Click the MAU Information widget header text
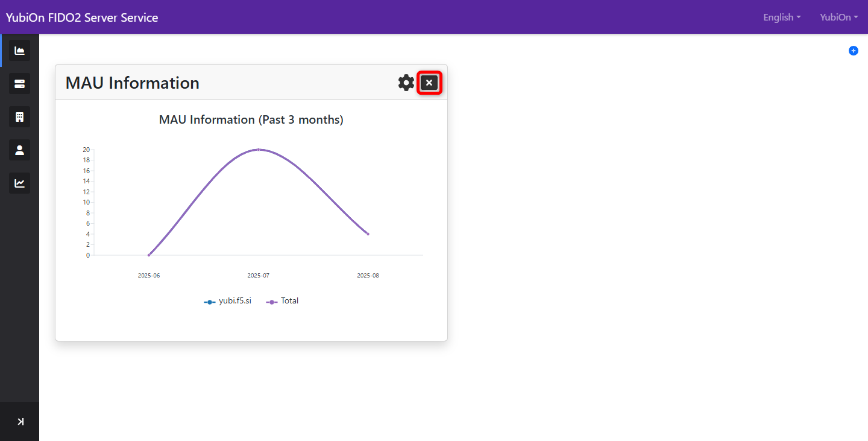 click(133, 83)
